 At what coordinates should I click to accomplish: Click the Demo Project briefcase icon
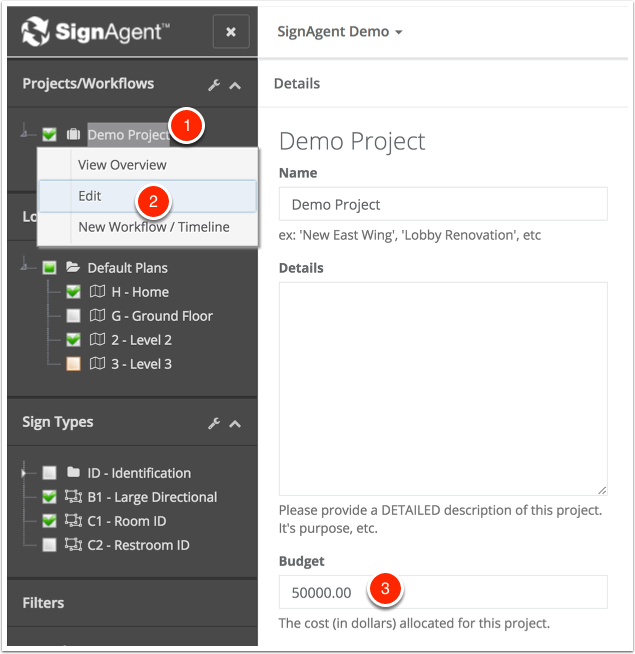73,134
